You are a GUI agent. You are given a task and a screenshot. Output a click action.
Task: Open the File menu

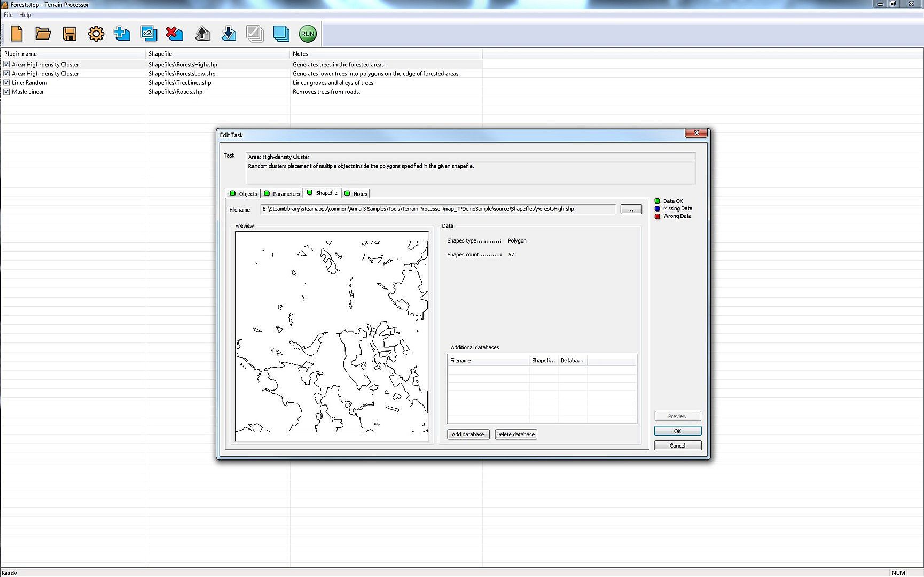(x=8, y=15)
